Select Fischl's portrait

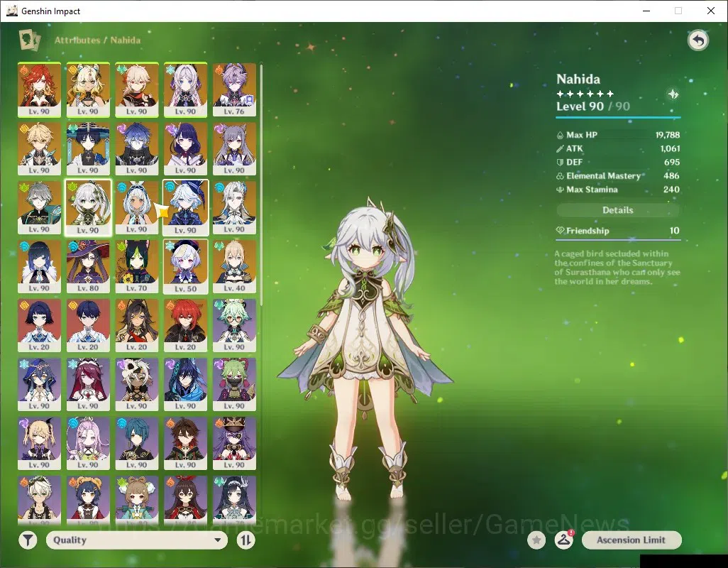[39, 444]
